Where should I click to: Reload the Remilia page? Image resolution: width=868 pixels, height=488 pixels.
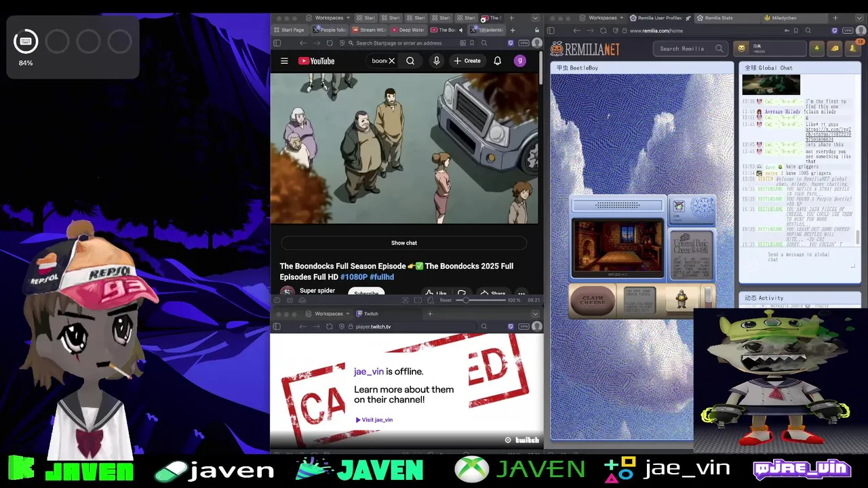(603, 30)
